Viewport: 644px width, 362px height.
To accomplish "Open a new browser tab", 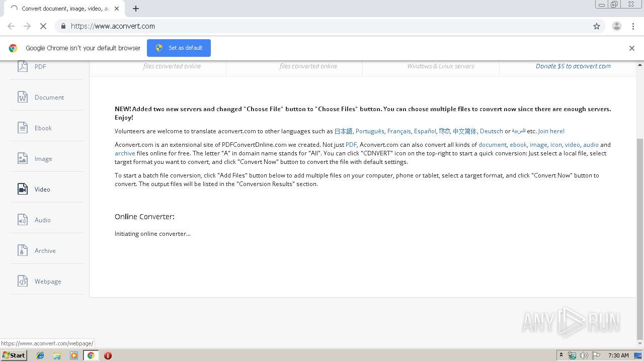I will [x=136, y=9].
